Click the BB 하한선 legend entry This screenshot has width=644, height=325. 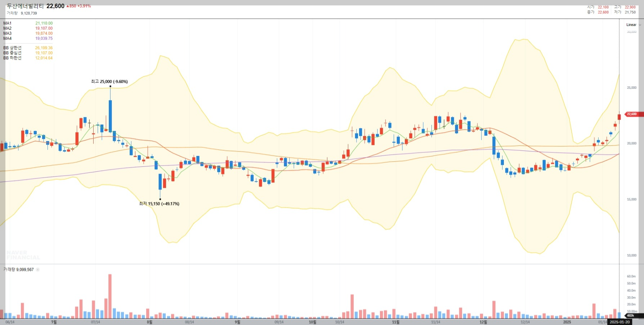coord(28,58)
